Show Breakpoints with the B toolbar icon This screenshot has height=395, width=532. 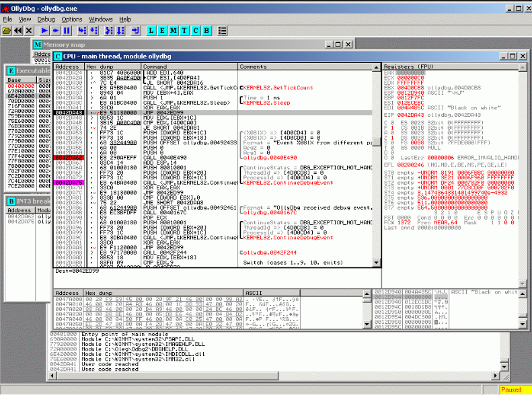point(206,31)
